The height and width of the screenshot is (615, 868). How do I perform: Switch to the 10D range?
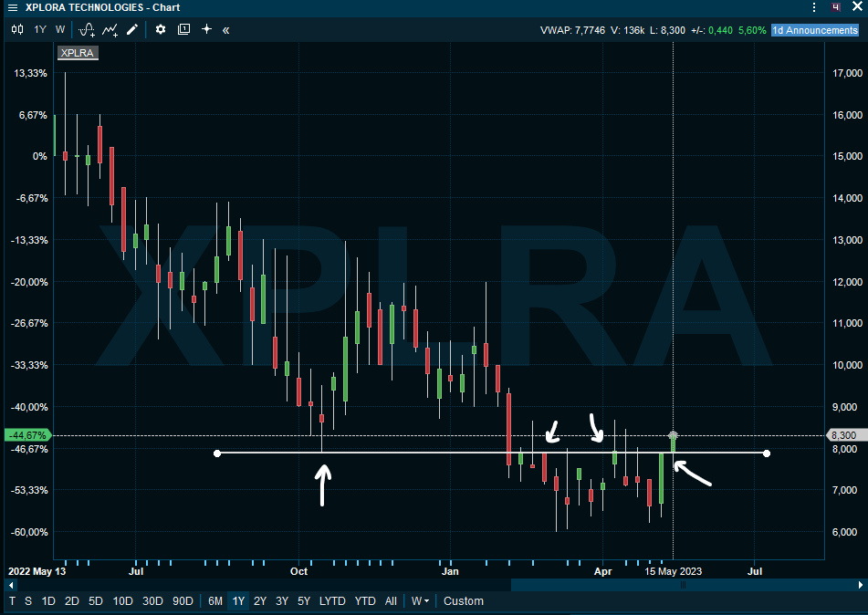(122, 601)
